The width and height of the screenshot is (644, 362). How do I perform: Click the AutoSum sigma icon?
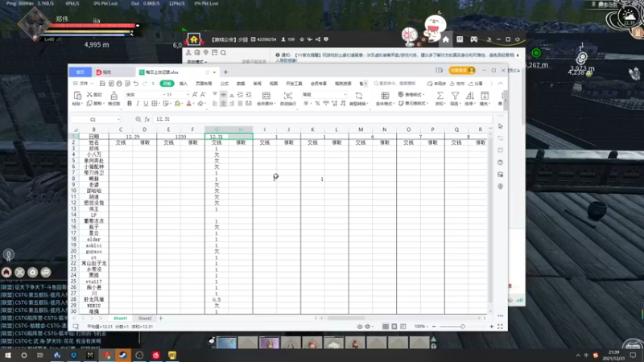440,96
